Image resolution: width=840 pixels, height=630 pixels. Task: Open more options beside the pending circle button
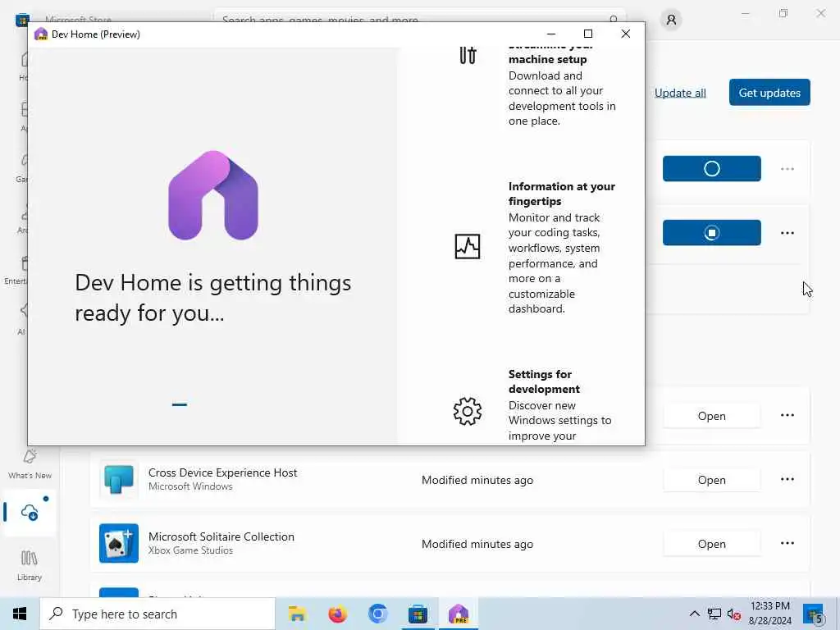[787, 169]
